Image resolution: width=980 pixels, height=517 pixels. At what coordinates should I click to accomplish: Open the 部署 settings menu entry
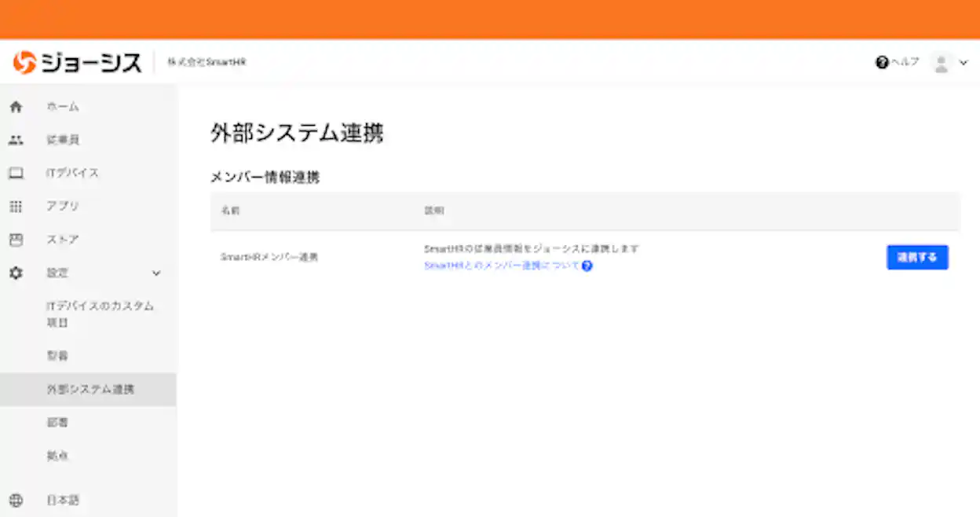coord(59,355)
